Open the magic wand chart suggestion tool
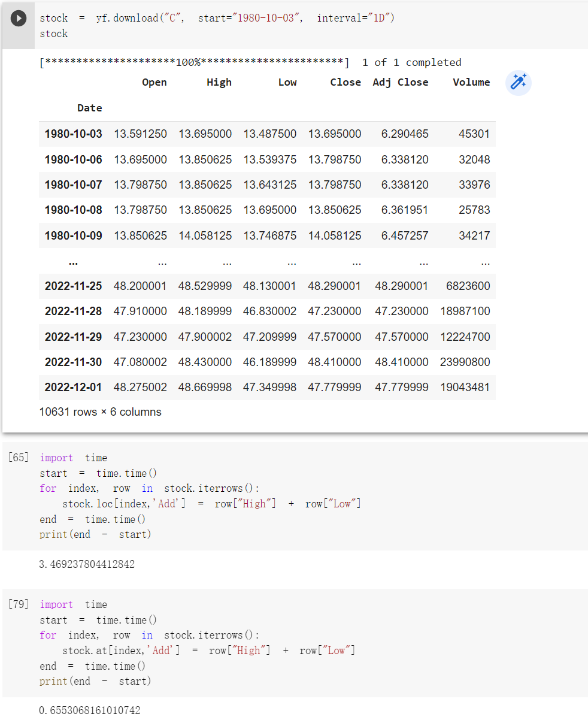 [518, 83]
